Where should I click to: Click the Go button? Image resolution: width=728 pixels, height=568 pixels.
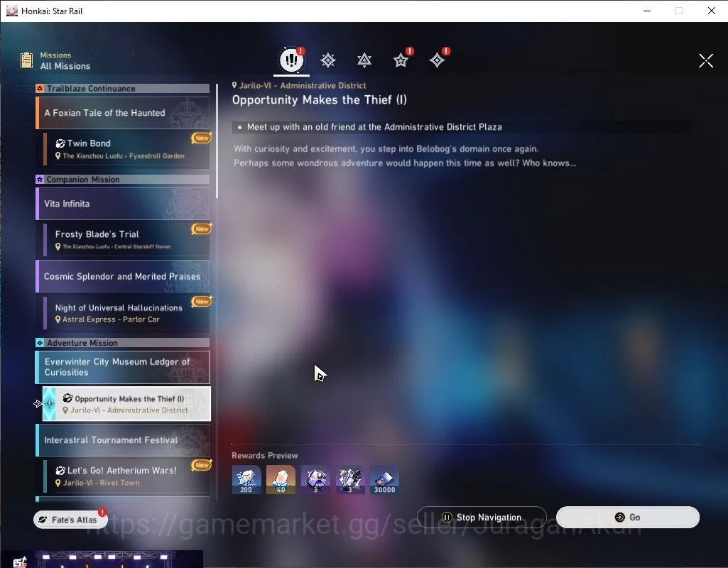[628, 518]
